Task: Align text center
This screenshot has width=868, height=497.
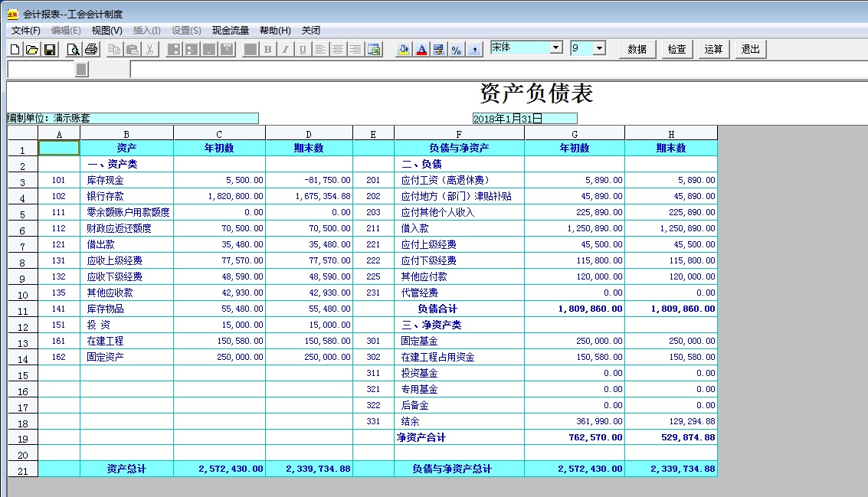Action: [338, 49]
